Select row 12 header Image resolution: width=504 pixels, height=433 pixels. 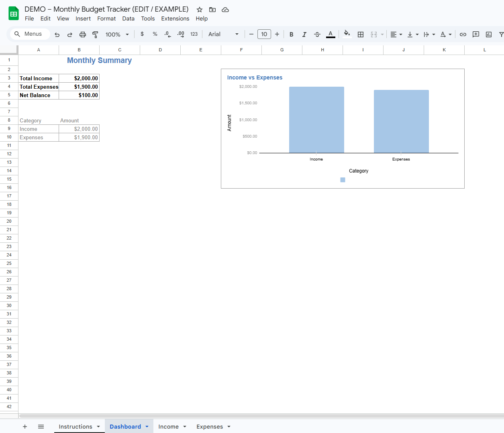pos(9,154)
